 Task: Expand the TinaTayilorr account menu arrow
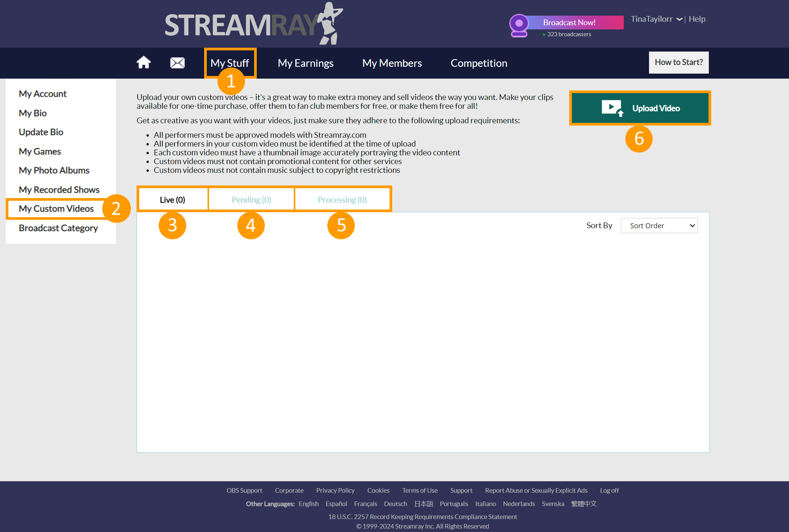(679, 19)
